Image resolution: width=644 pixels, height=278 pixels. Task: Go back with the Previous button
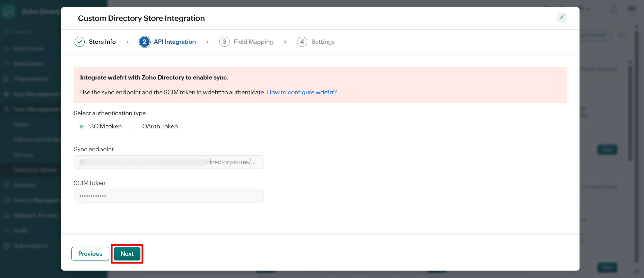(x=90, y=254)
